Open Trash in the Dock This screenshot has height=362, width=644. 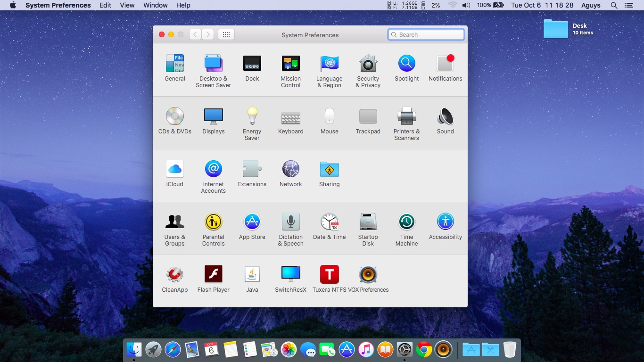click(510, 349)
